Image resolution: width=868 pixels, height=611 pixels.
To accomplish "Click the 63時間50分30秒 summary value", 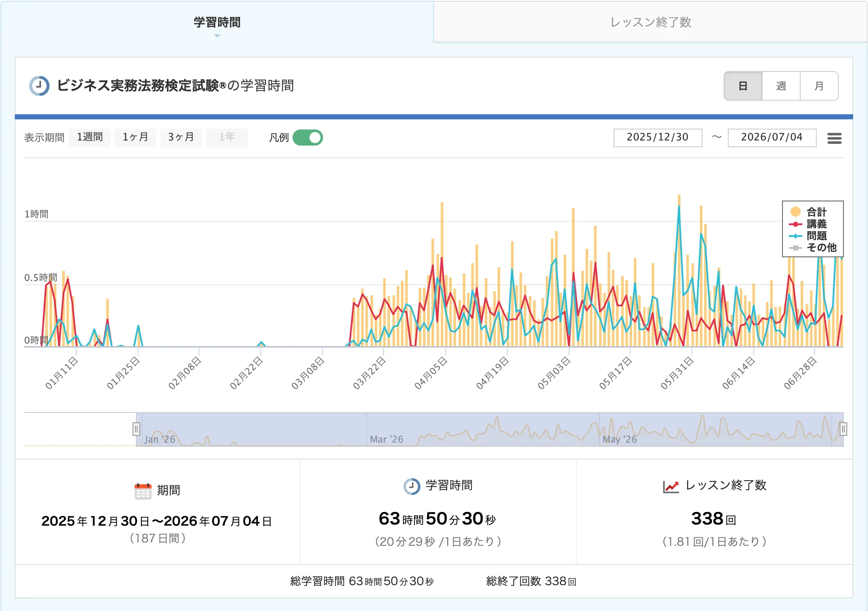I will click(x=437, y=519).
